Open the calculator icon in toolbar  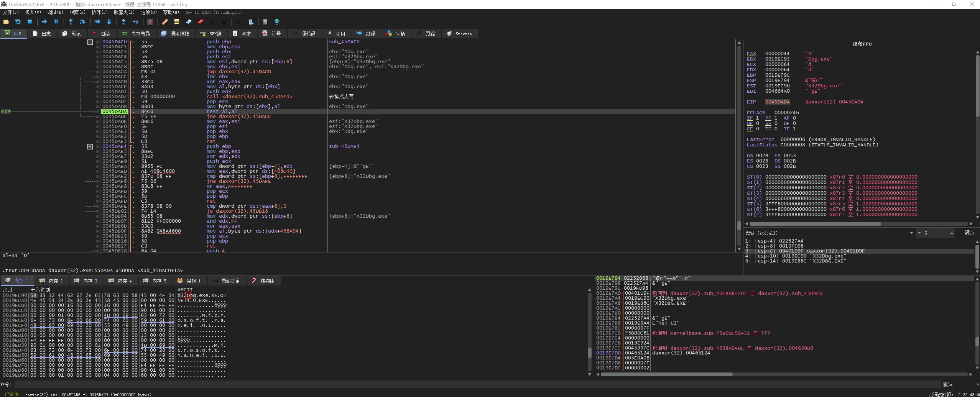(x=265, y=22)
